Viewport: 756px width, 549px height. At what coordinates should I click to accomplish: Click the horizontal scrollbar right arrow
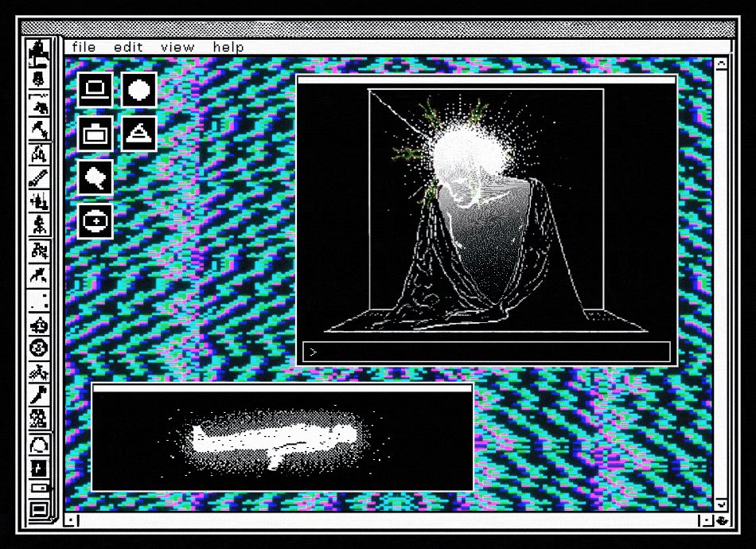pyautogui.click(x=706, y=520)
